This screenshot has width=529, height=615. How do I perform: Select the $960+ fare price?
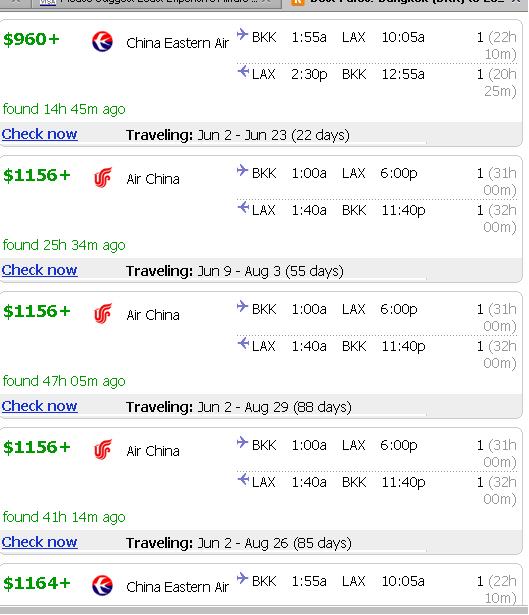pyautogui.click(x=31, y=39)
